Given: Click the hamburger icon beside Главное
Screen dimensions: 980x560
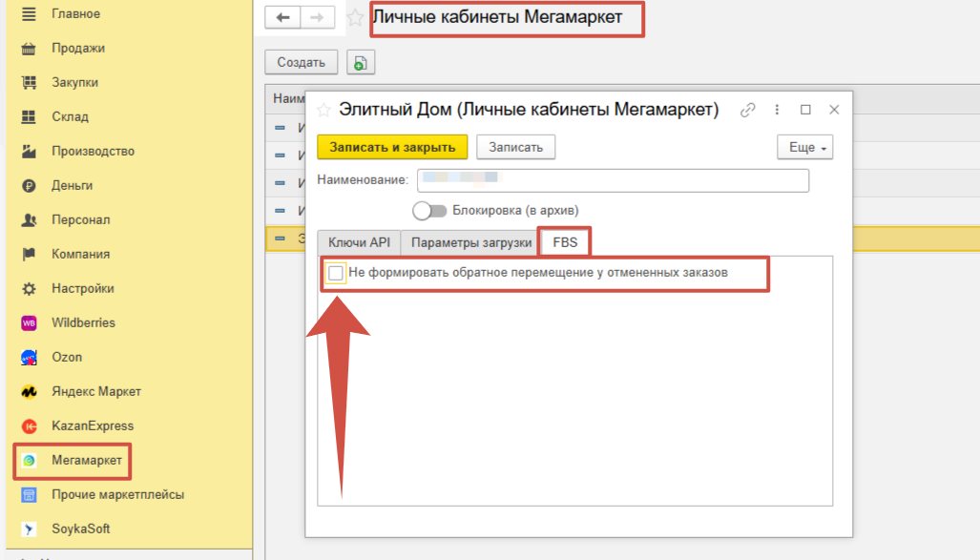Looking at the screenshot, I should coord(29,13).
